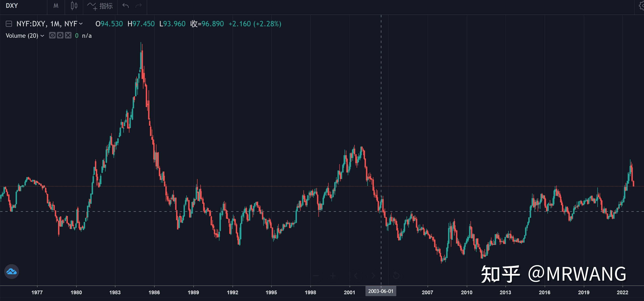The height and width of the screenshot is (301, 644).
Task: Click the blue cloud logo icon
Action: [12, 271]
